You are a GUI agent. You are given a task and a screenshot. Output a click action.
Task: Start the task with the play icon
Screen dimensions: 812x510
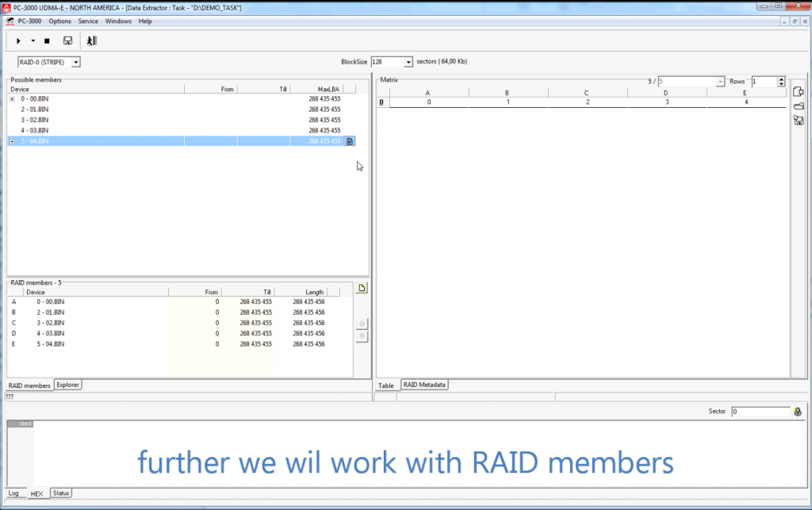pos(18,40)
